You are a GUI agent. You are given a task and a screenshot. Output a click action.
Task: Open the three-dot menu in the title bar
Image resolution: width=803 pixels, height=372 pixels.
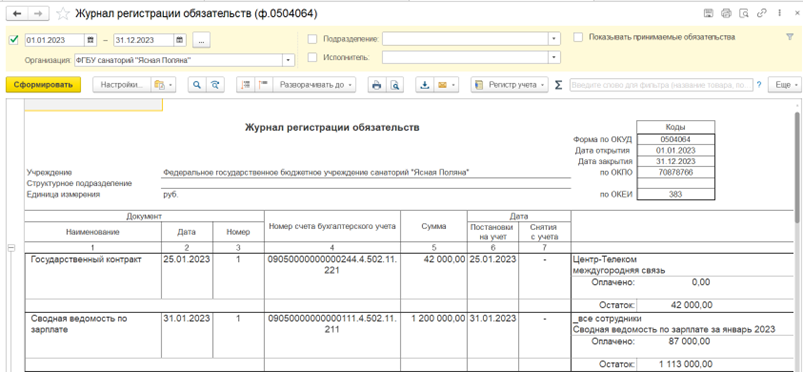point(779,14)
